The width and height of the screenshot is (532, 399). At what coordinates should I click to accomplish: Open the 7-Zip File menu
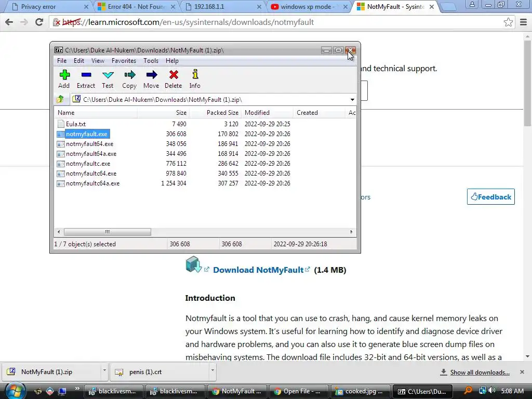tap(62, 61)
